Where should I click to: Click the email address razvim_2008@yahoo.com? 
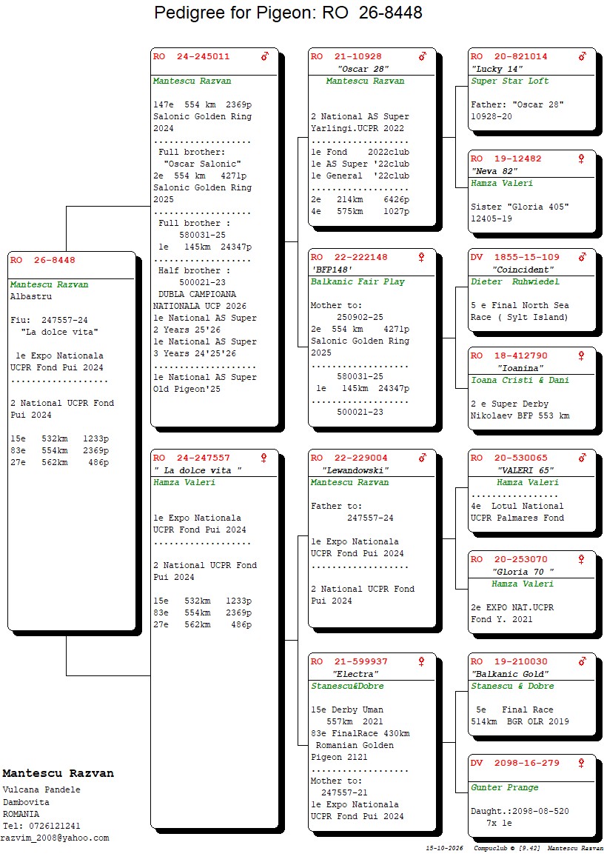[x=55, y=838]
